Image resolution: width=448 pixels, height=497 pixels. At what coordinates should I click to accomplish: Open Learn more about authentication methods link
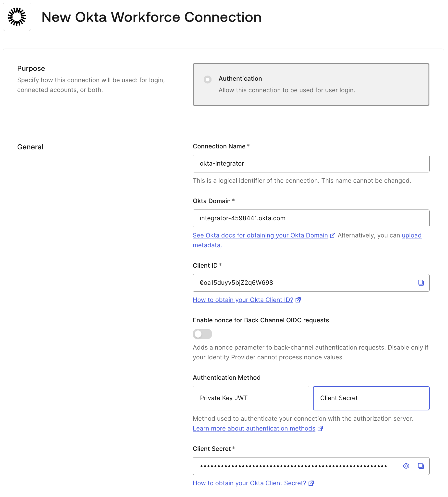(x=254, y=429)
